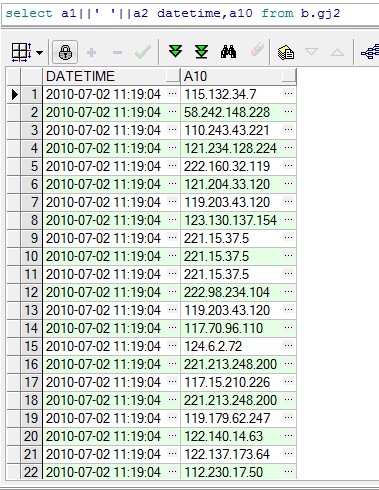Open ellipsis editor for 58.242.148.228 cell
Image resolution: width=379 pixels, height=490 pixels.
pos(289,111)
